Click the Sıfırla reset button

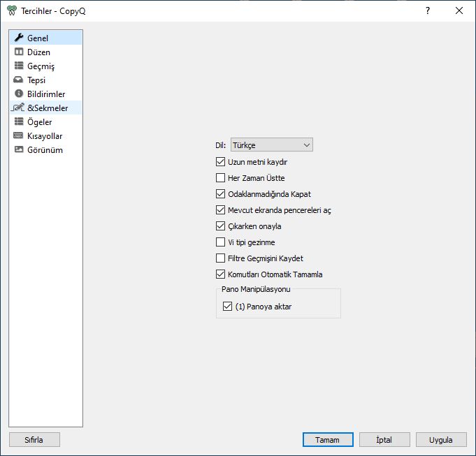tap(35, 440)
